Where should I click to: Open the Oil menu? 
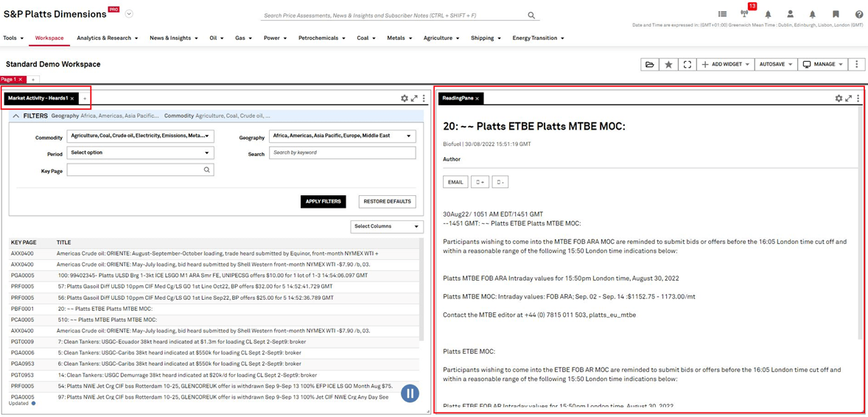217,38
